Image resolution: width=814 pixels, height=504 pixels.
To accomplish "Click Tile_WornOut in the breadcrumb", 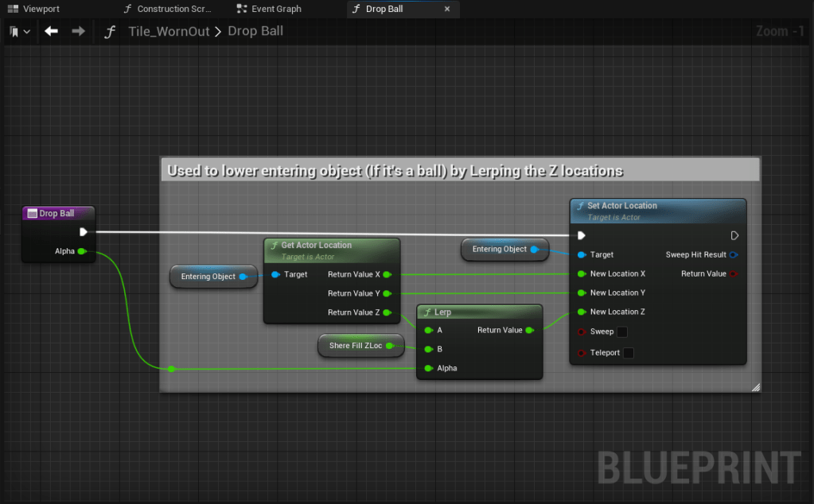I will pos(169,31).
